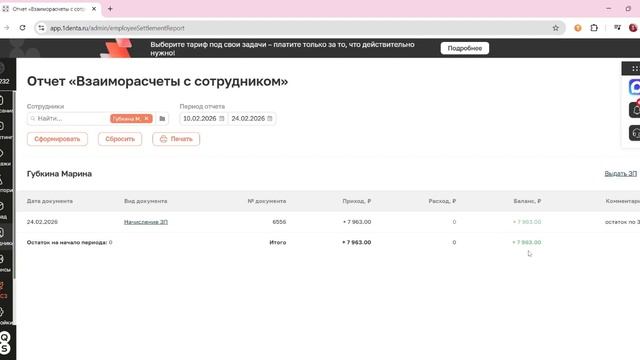Focus the Найти… employee search field
640x360 pixels.
tap(68, 118)
